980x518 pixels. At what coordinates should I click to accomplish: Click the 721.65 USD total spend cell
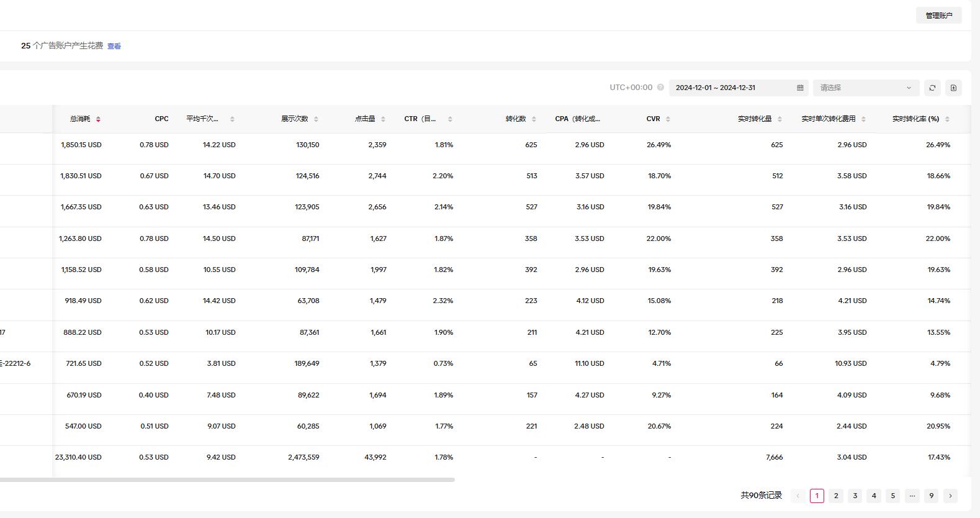[x=84, y=363]
